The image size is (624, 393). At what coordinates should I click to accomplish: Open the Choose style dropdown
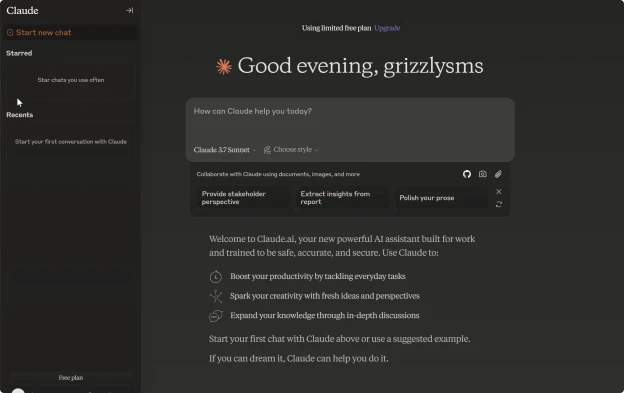tap(291, 150)
